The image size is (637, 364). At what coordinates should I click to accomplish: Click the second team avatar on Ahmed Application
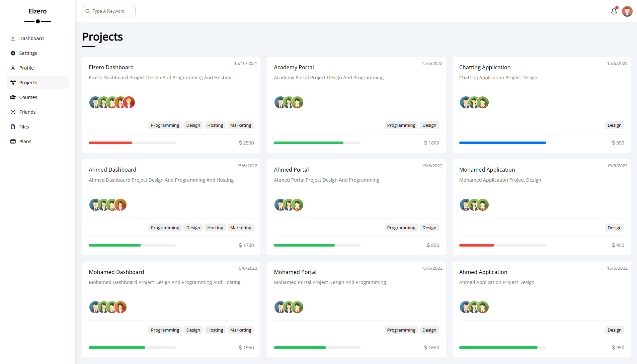click(x=474, y=307)
